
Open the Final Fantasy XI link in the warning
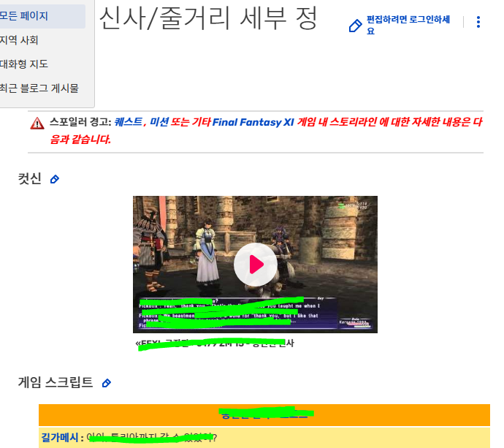click(x=253, y=122)
